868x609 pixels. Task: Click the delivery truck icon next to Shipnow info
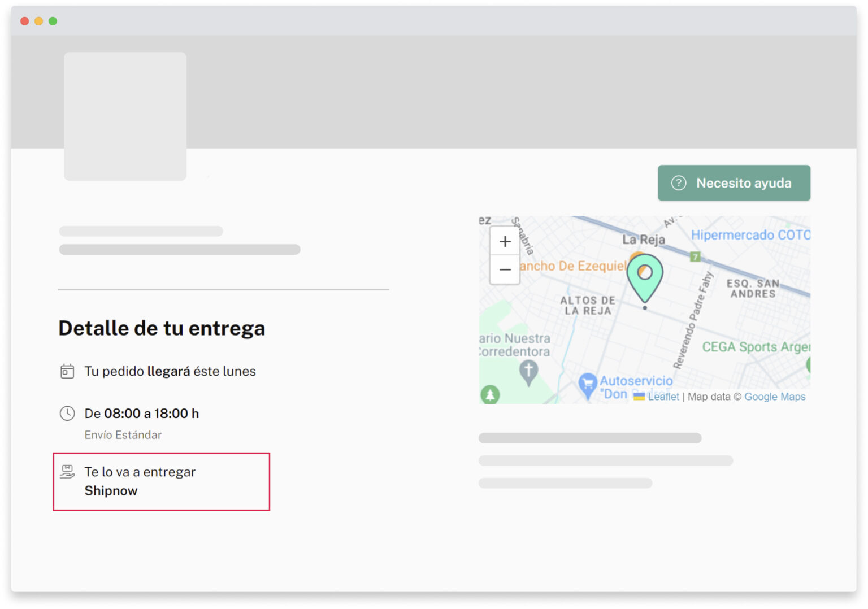[x=68, y=471]
